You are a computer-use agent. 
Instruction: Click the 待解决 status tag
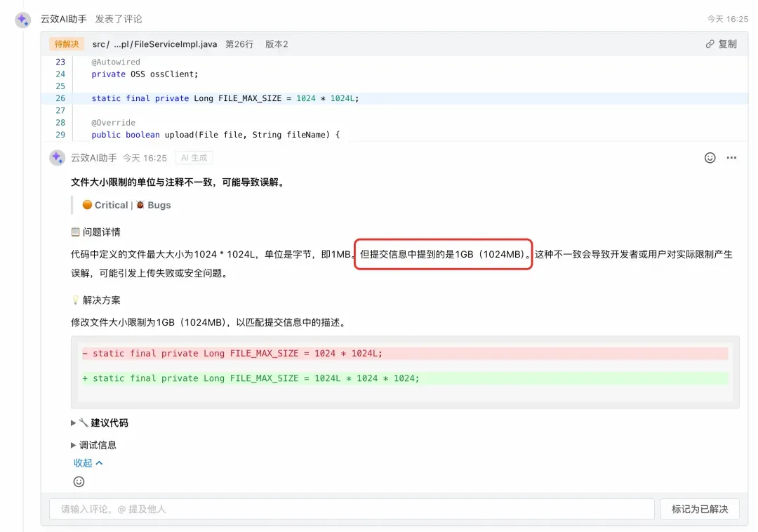[x=66, y=44]
